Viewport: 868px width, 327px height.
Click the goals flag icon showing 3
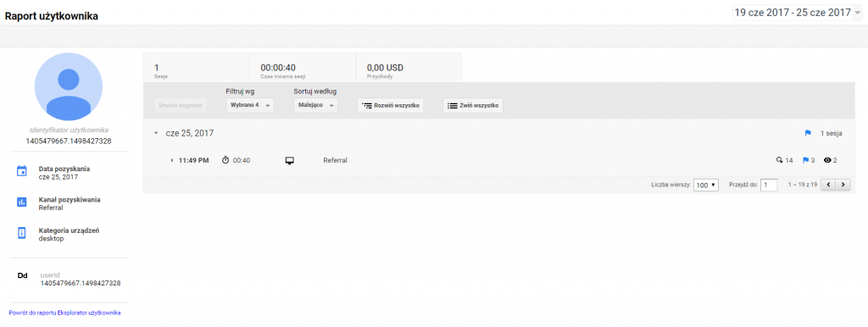pos(806,160)
